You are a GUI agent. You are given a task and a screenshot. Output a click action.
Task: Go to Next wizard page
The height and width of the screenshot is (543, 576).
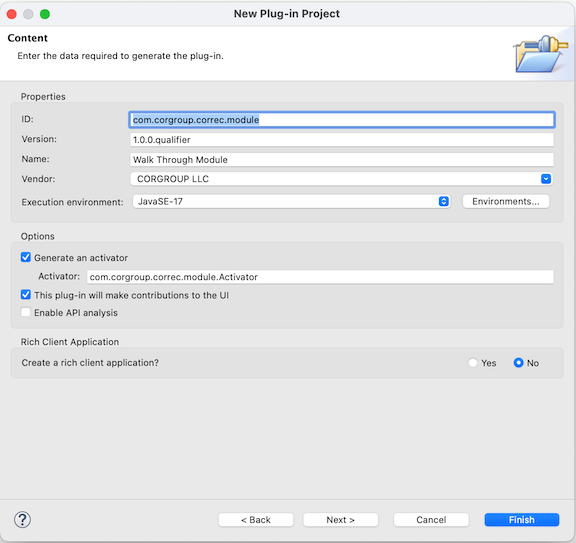(x=341, y=520)
